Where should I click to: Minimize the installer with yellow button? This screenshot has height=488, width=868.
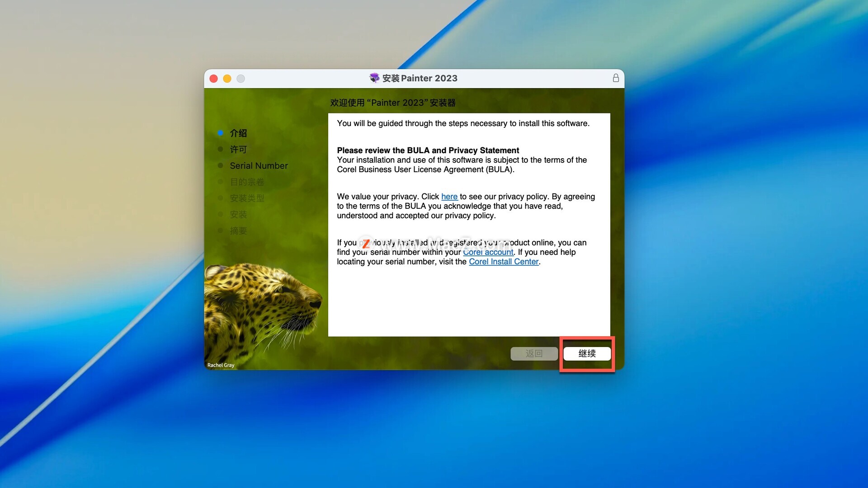coord(227,79)
